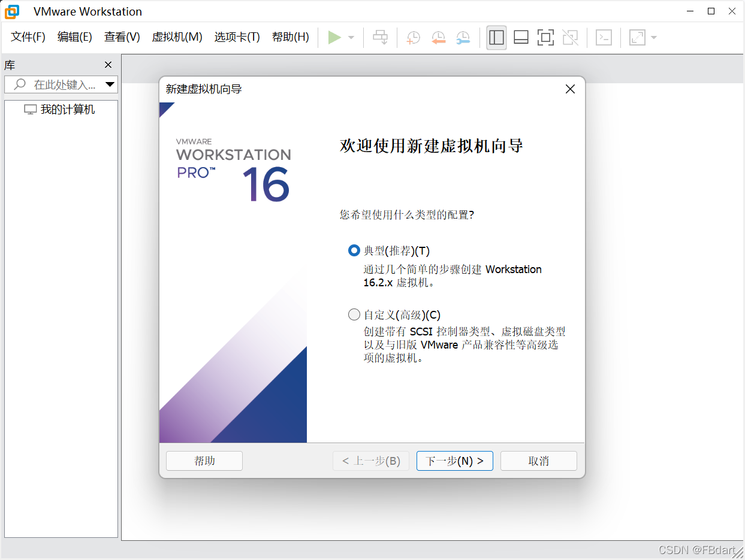745x560 pixels.
Task: Click the stretch guest display icon
Action: pyautogui.click(x=637, y=37)
